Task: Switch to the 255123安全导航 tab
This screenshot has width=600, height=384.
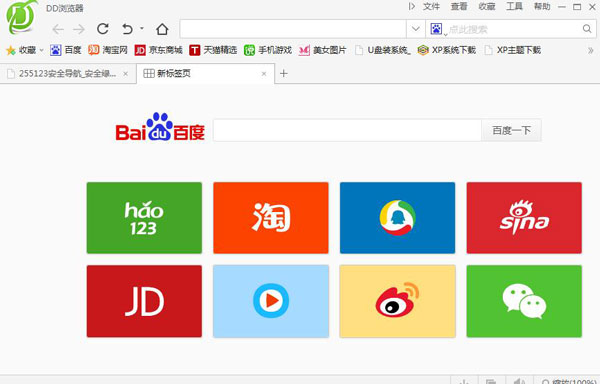Action: pyautogui.click(x=67, y=73)
